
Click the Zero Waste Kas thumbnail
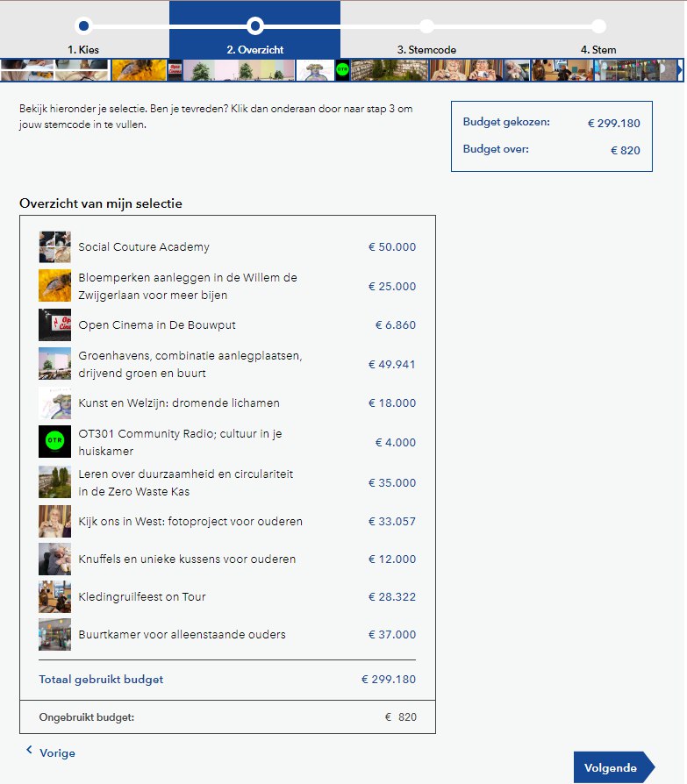[x=54, y=482]
